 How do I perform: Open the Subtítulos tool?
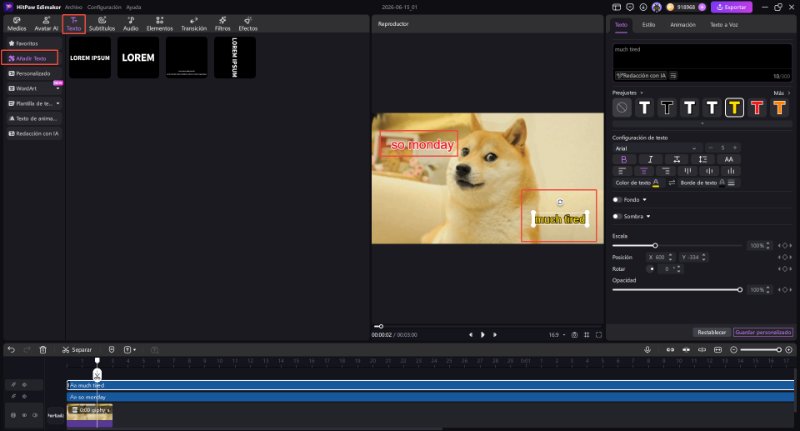point(102,24)
